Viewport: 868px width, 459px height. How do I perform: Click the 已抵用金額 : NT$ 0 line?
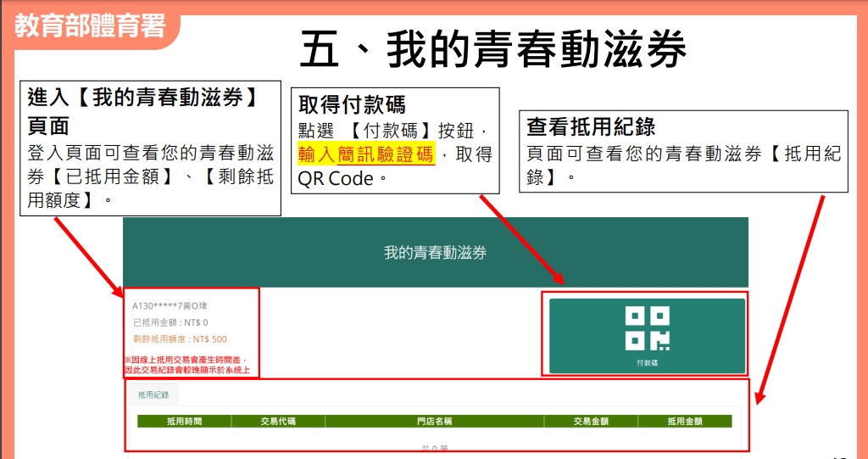click(170, 322)
